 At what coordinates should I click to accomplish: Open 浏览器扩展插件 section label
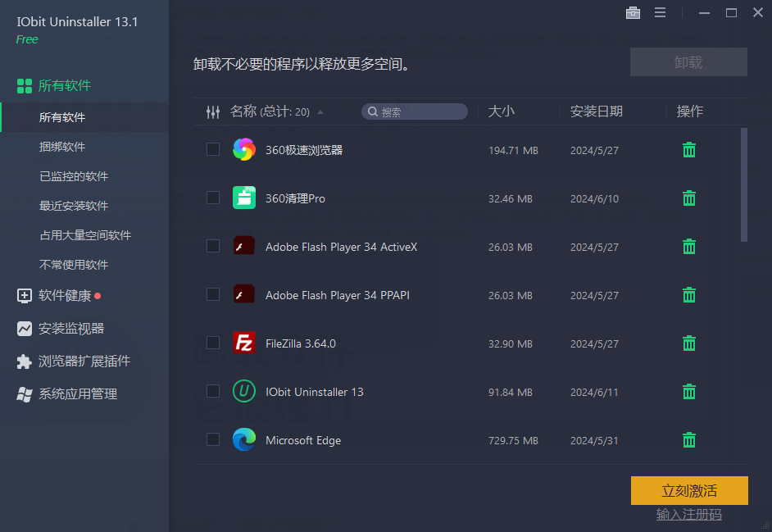coord(84,361)
